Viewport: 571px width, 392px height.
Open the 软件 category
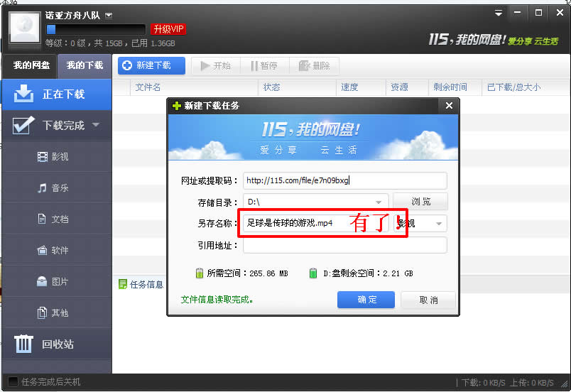57,251
